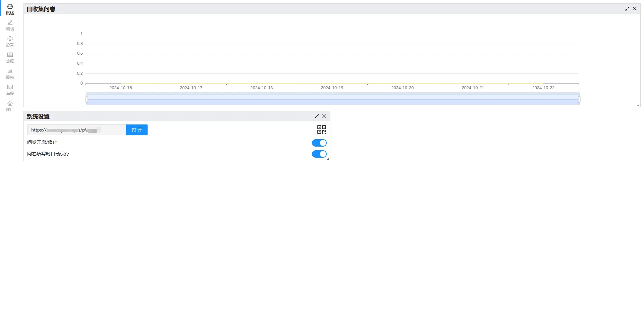Expand the 系统设置 panel to fullscreen
644x313 pixels.
pos(317,116)
